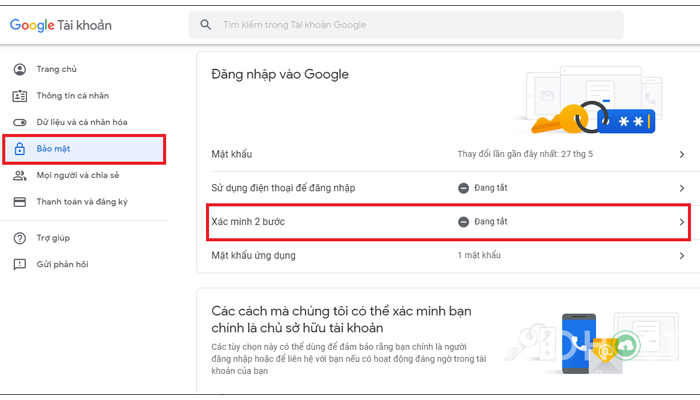Expand the Mật khẩu row chevron

click(x=682, y=154)
